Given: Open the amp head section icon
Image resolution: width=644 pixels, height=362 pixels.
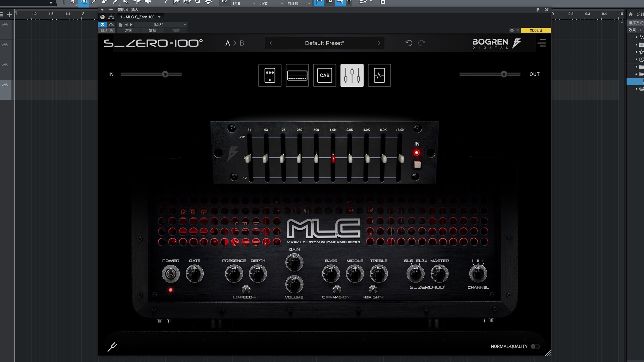Looking at the screenshot, I should [x=297, y=75].
